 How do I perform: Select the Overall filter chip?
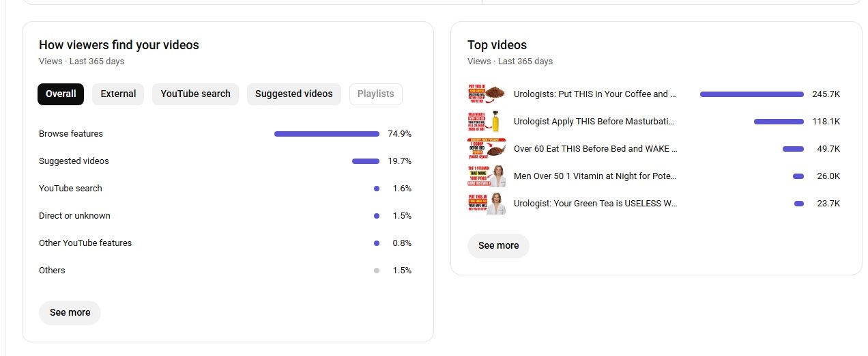click(x=61, y=94)
